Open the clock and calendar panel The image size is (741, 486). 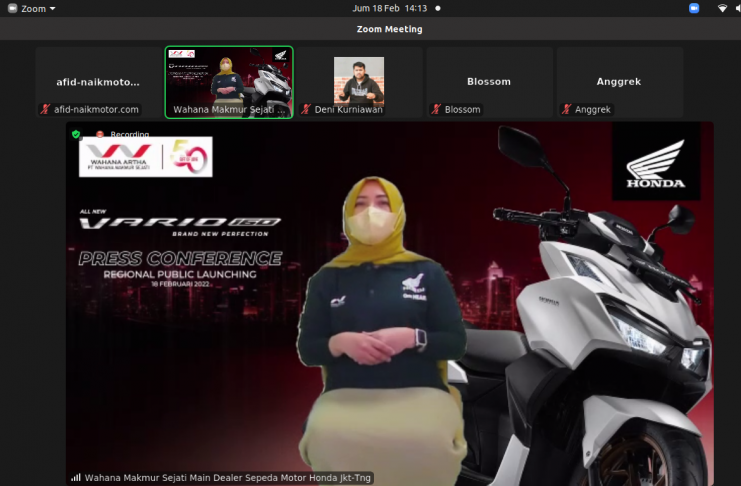[x=389, y=8]
